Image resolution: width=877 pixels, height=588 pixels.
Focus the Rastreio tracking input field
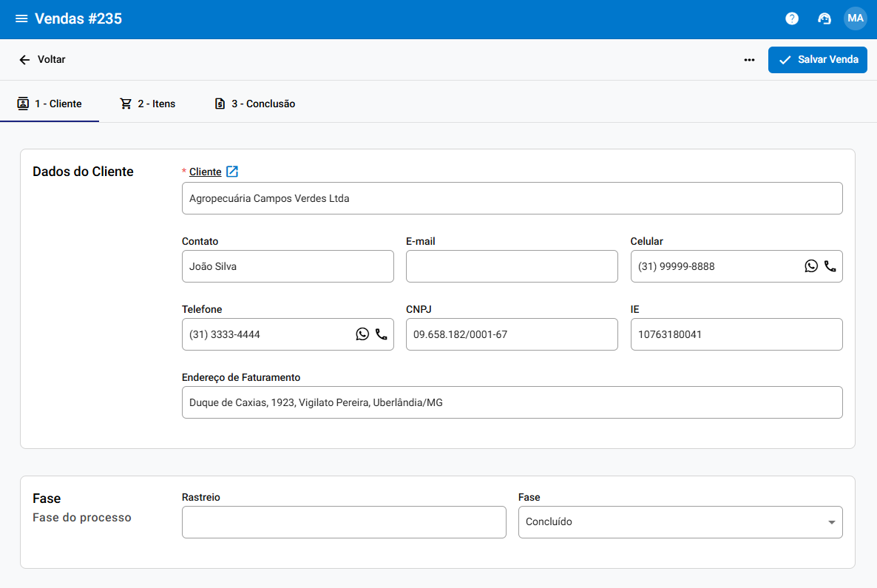click(343, 522)
